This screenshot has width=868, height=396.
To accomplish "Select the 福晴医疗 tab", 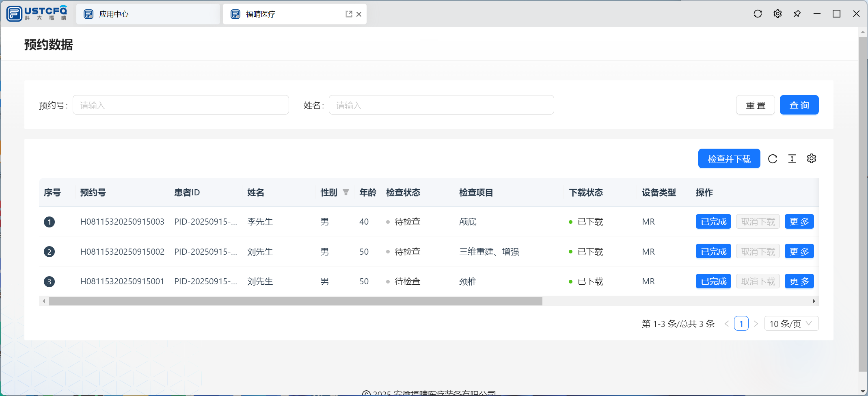I will (x=284, y=14).
